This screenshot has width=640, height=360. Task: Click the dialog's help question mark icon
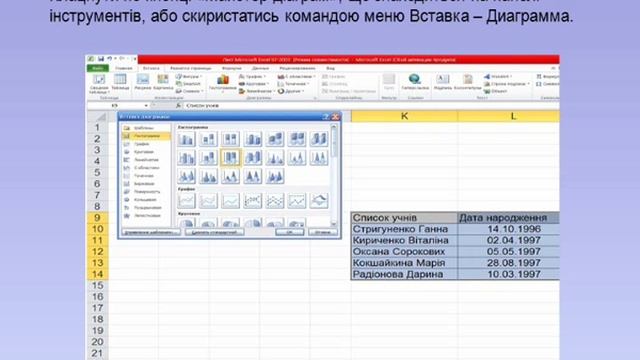pos(325,117)
